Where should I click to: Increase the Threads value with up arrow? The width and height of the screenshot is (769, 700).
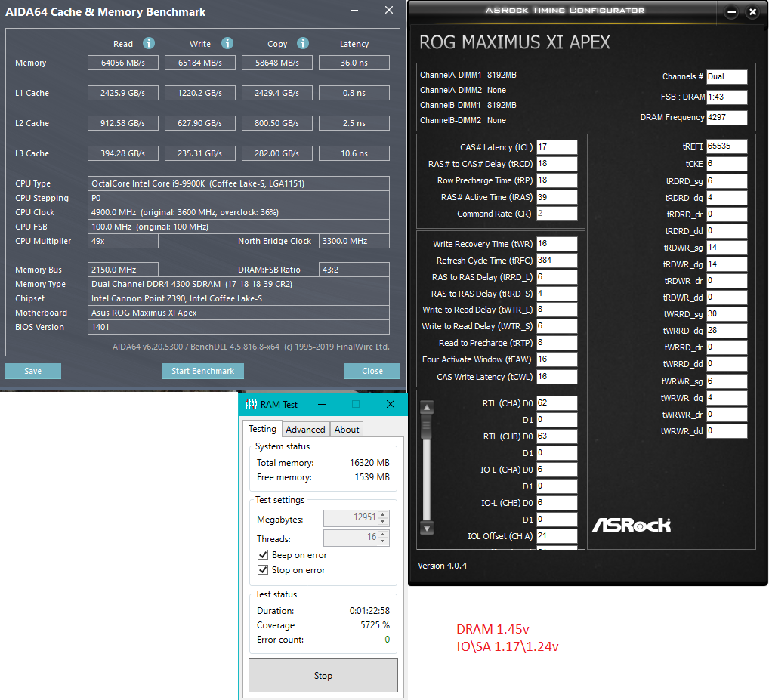[383, 535]
